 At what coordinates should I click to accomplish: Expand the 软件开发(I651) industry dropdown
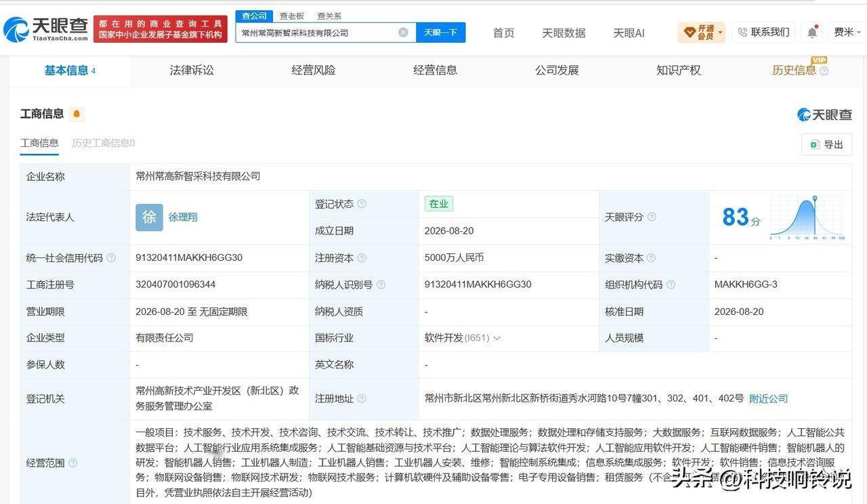pos(496,338)
